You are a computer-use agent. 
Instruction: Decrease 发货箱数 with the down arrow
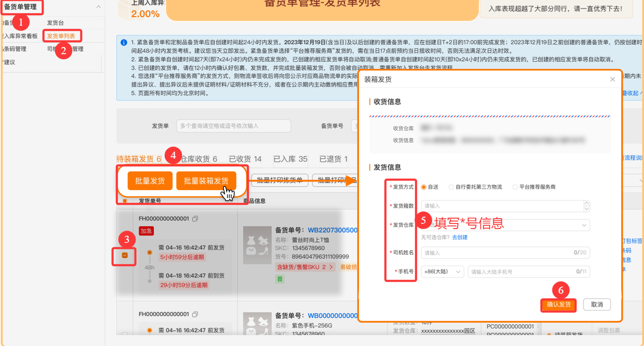[587, 209]
